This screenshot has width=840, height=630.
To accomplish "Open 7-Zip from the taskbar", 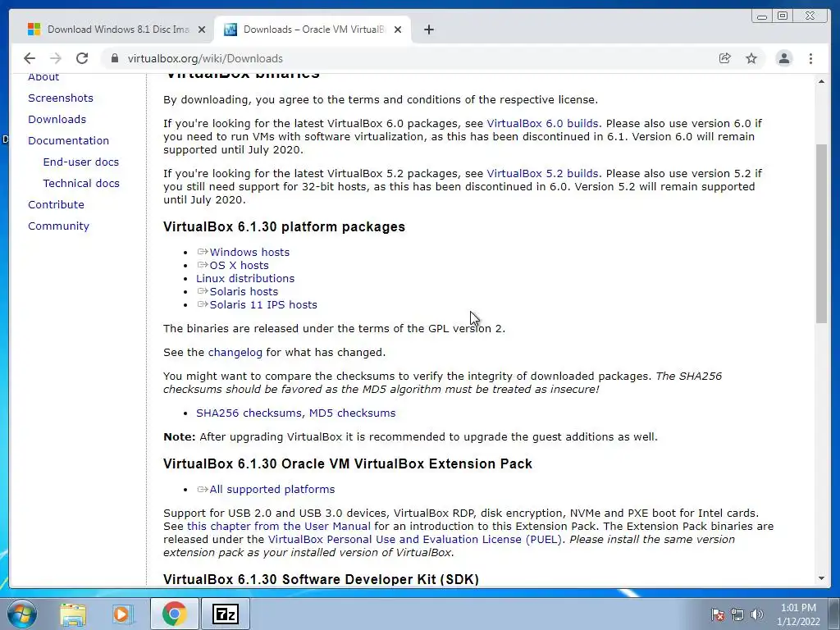I will click(x=225, y=614).
